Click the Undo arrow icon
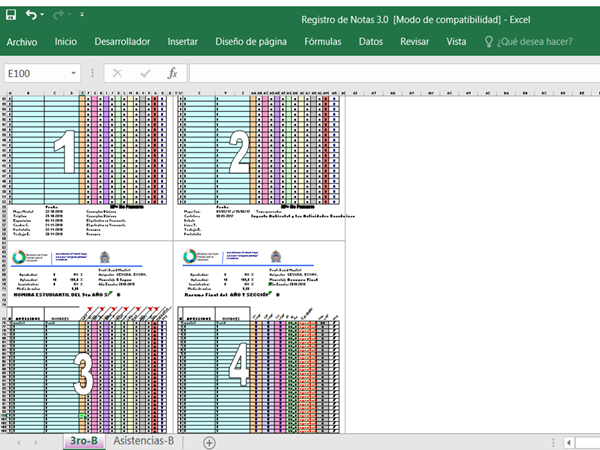Image resolution: width=600 pixels, height=450 pixels. coord(33,16)
